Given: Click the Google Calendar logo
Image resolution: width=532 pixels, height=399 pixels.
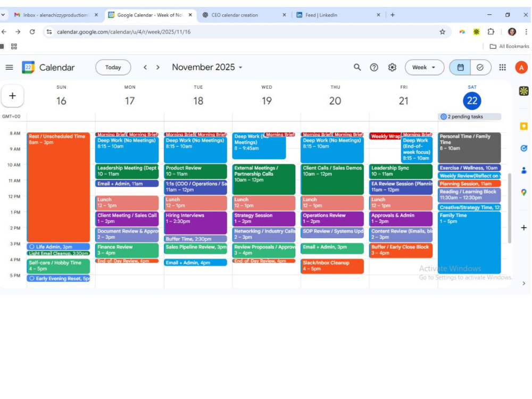Looking at the screenshot, I should click(28, 67).
